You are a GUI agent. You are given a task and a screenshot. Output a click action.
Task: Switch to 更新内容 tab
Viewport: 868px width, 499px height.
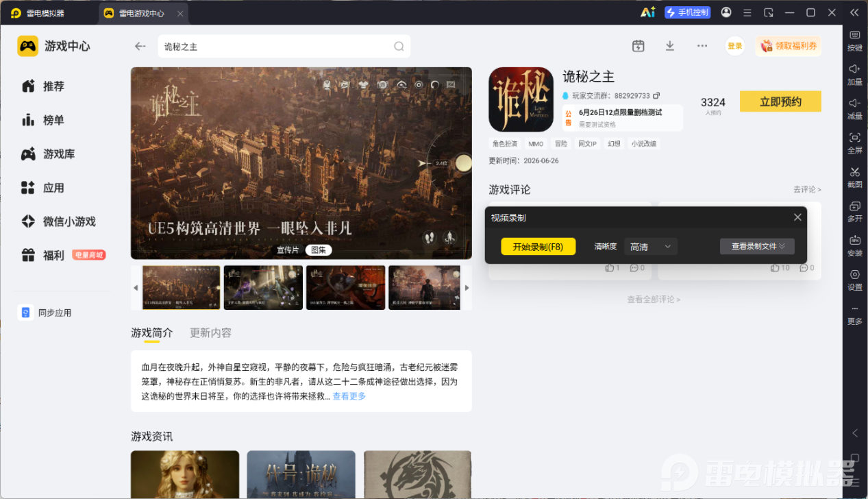[211, 333]
